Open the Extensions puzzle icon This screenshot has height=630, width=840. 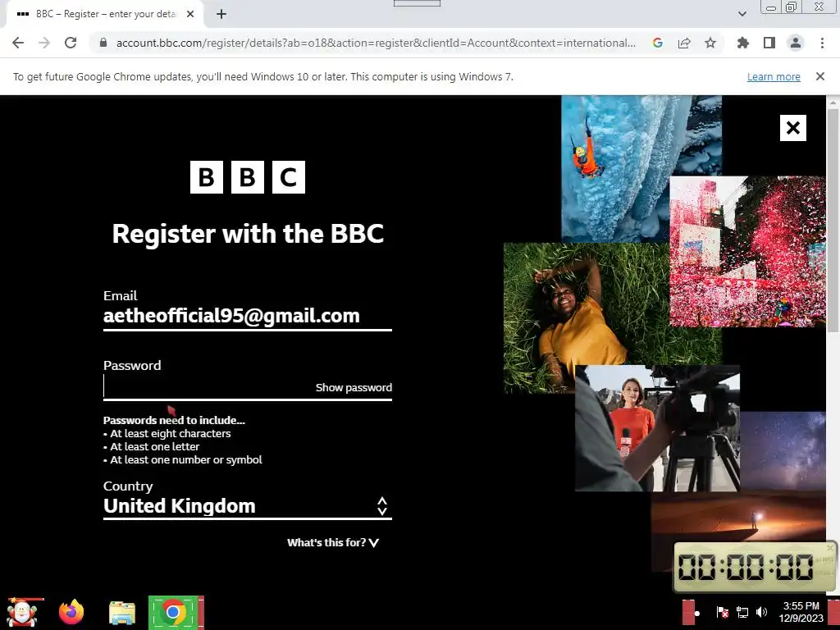point(743,43)
